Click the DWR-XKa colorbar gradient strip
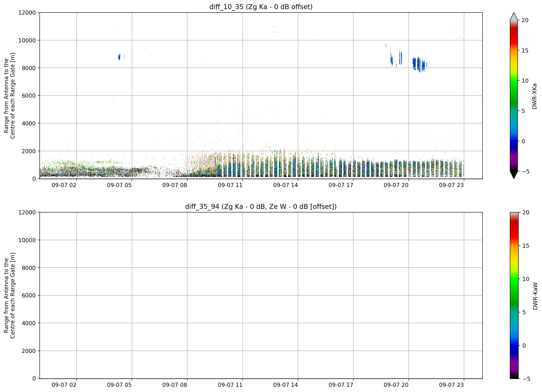This screenshot has height=392, width=542. (514, 96)
